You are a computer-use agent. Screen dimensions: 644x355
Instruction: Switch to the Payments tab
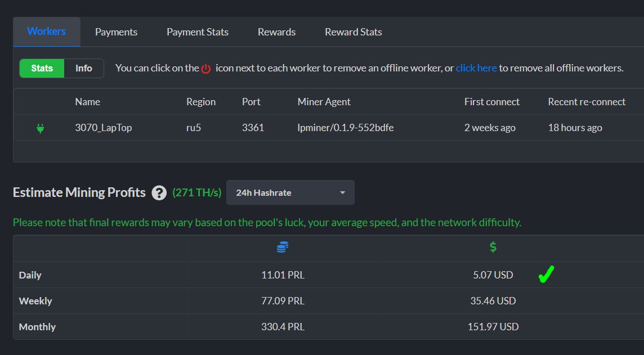coord(116,32)
